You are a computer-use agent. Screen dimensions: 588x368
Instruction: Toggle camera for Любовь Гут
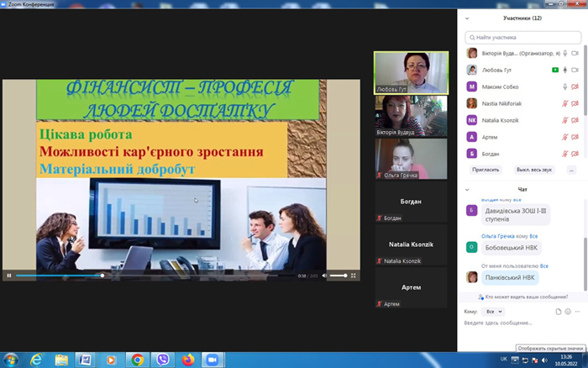tap(575, 70)
